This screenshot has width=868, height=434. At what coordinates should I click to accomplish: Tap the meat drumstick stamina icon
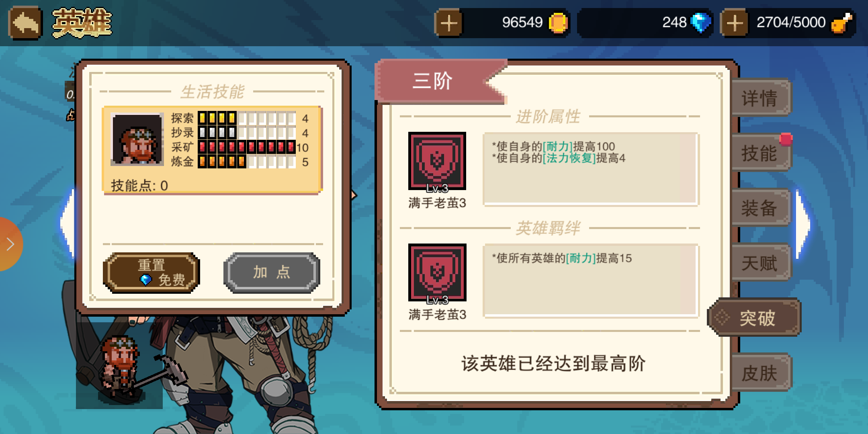click(x=841, y=23)
